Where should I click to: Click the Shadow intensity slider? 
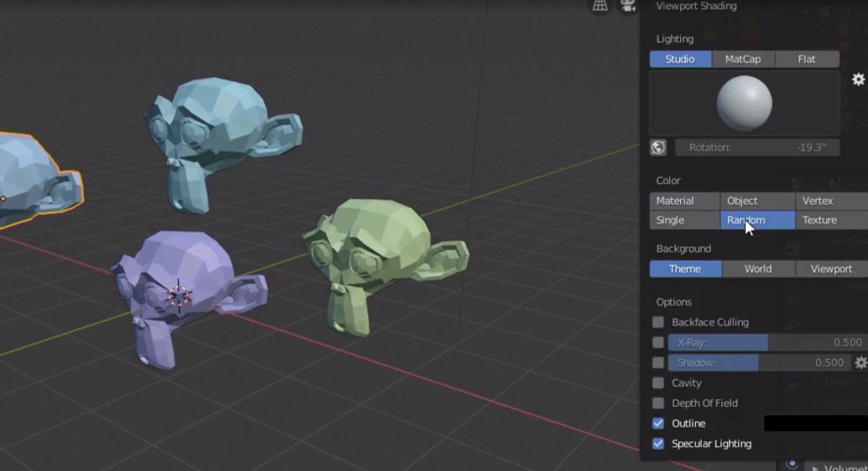(x=759, y=362)
